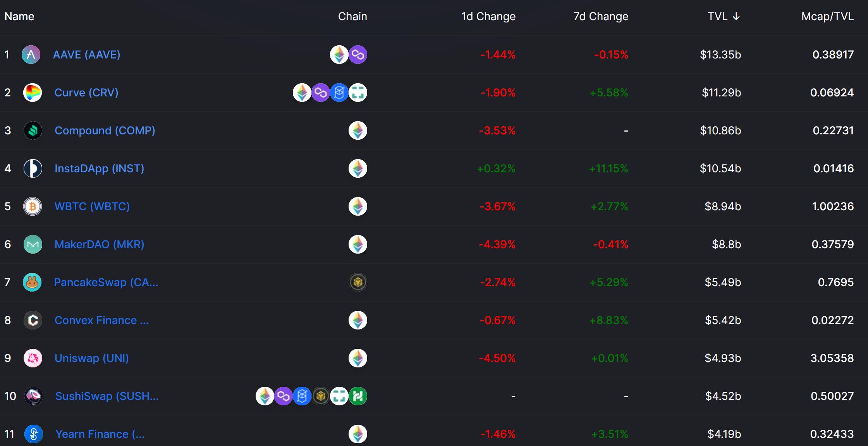The image size is (868, 446).
Task: Sort by the Mcap/TVL column header
Action: (827, 16)
